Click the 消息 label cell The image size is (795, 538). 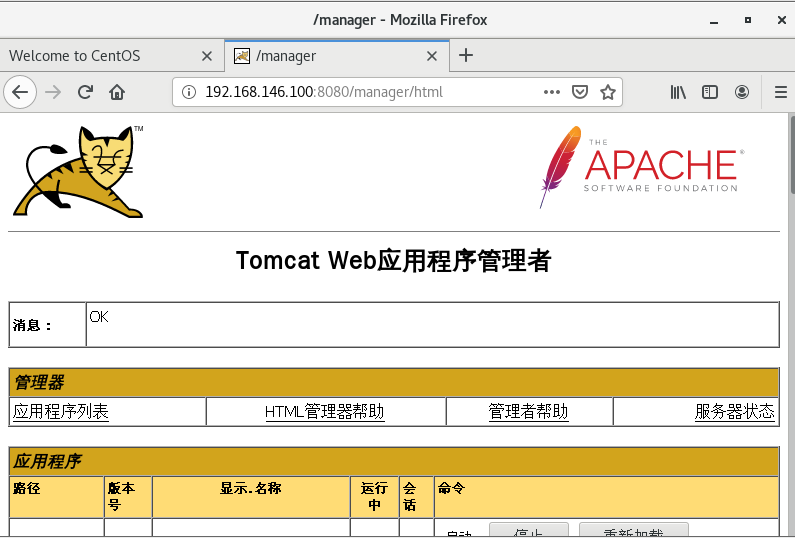click(x=47, y=325)
